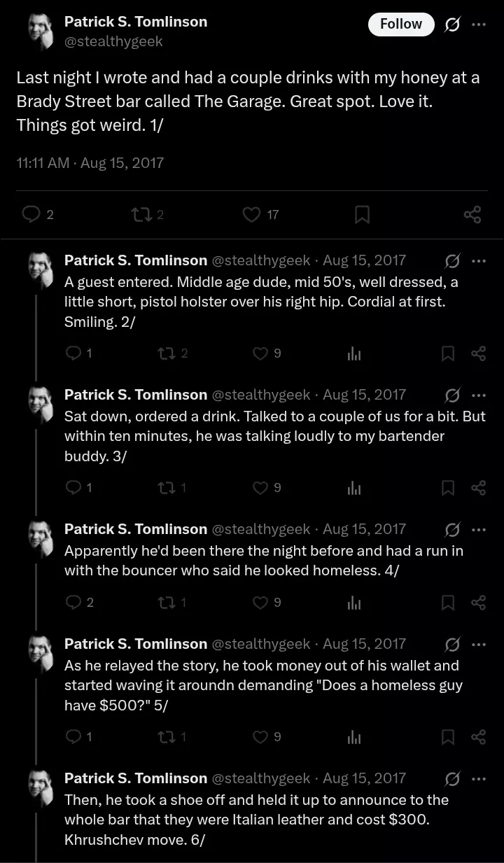
Task: Open more options menu on main tweet
Action: 479,24
